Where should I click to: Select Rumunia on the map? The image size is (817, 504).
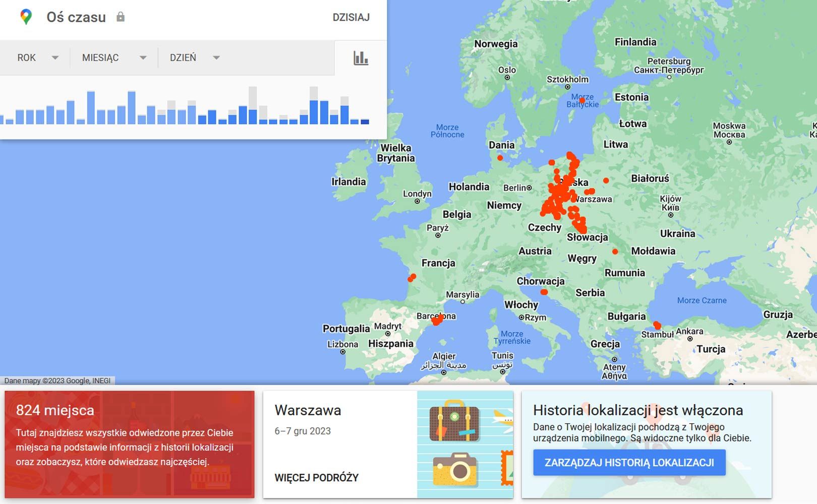(624, 273)
